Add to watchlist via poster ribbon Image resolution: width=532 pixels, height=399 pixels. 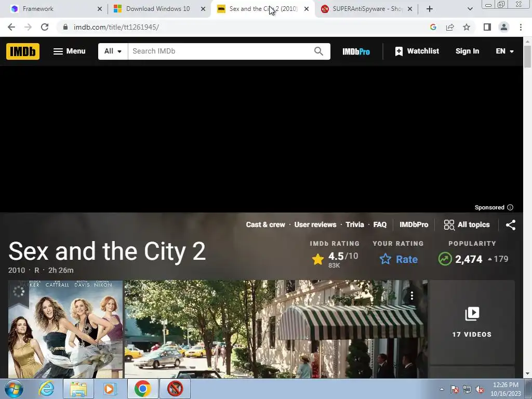[x=19, y=292]
